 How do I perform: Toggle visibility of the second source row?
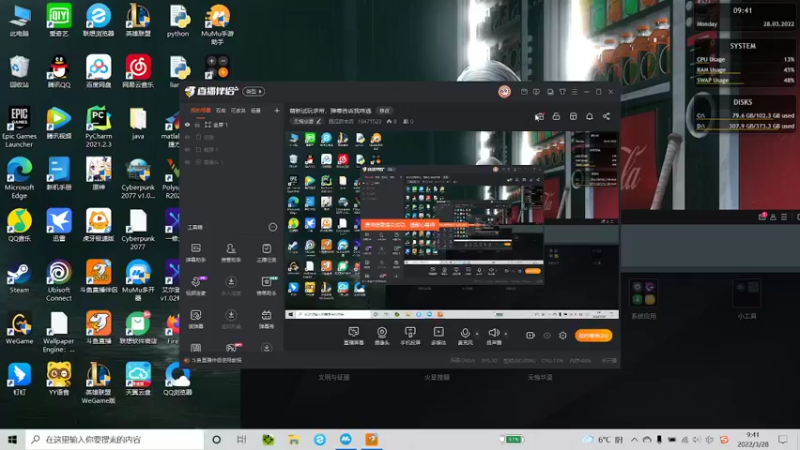pos(187,137)
